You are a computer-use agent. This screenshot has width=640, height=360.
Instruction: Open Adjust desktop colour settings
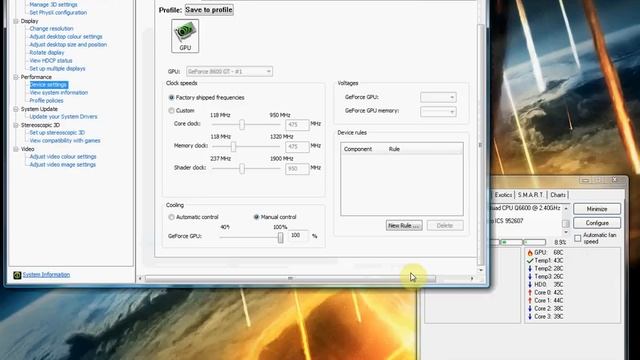[66, 37]
